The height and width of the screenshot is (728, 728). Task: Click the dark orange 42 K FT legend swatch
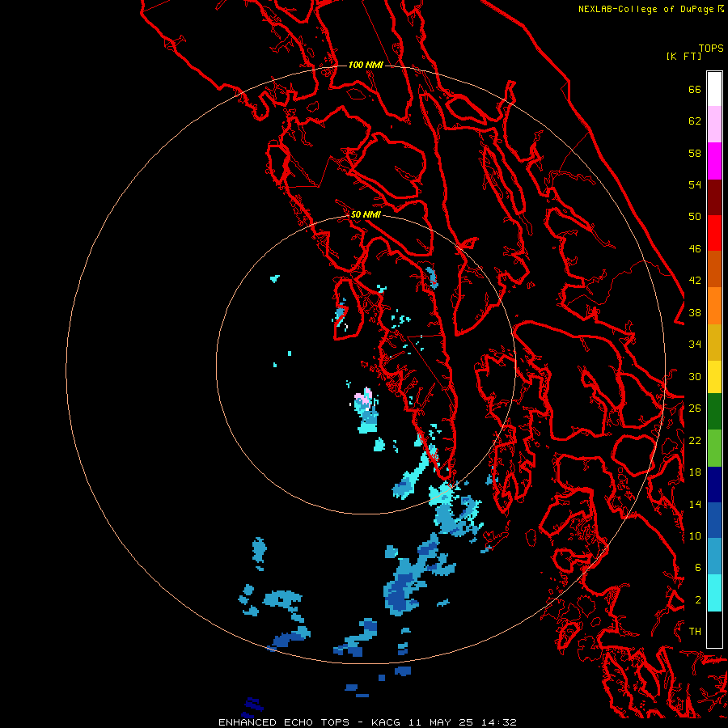pos(714,269)
